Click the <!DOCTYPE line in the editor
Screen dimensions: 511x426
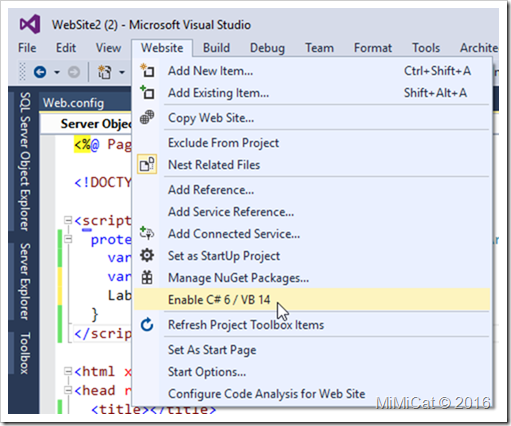[x=103, y=182]
